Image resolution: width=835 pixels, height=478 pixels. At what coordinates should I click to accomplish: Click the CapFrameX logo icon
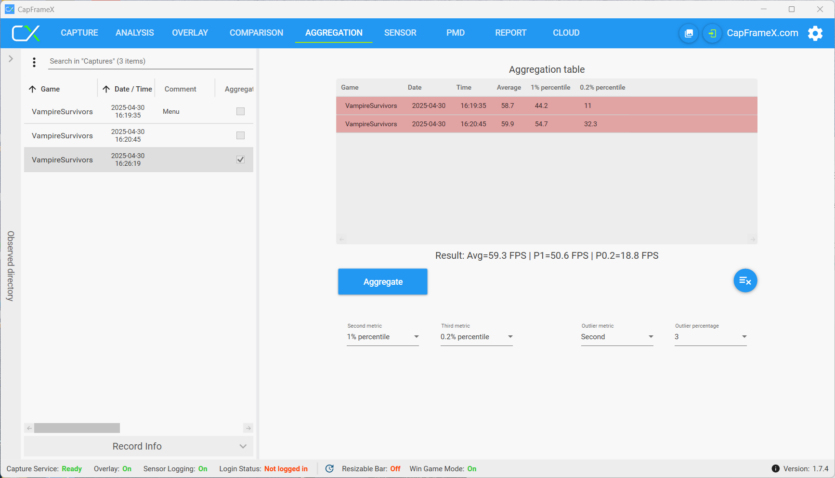click(x=26, y=33)
